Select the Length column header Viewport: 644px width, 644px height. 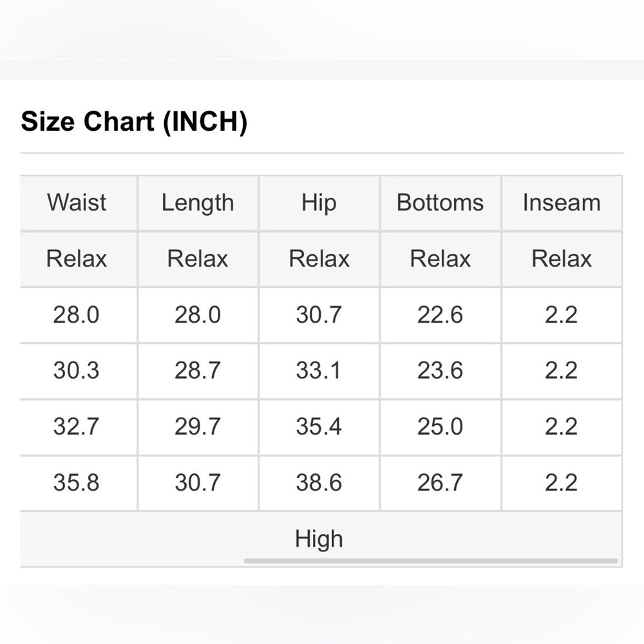198,202
